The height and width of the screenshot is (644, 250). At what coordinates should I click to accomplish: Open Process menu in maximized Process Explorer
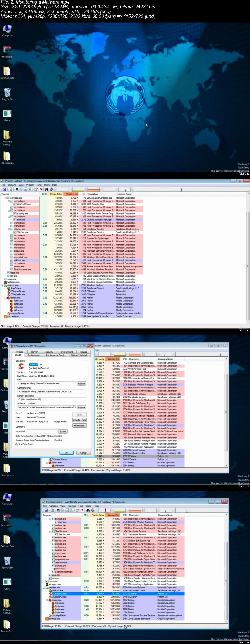click(x=30, y=185)
